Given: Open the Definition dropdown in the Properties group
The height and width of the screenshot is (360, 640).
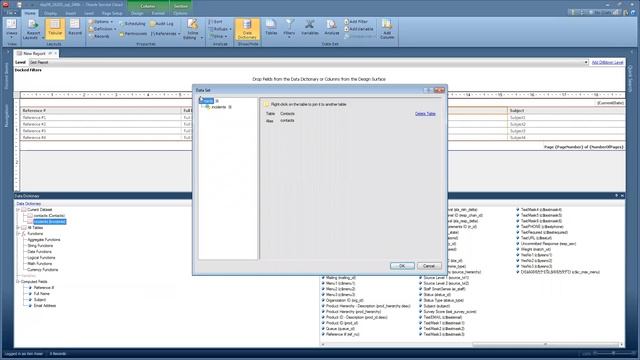Looking at the screenshot, I should click(102, 29).
